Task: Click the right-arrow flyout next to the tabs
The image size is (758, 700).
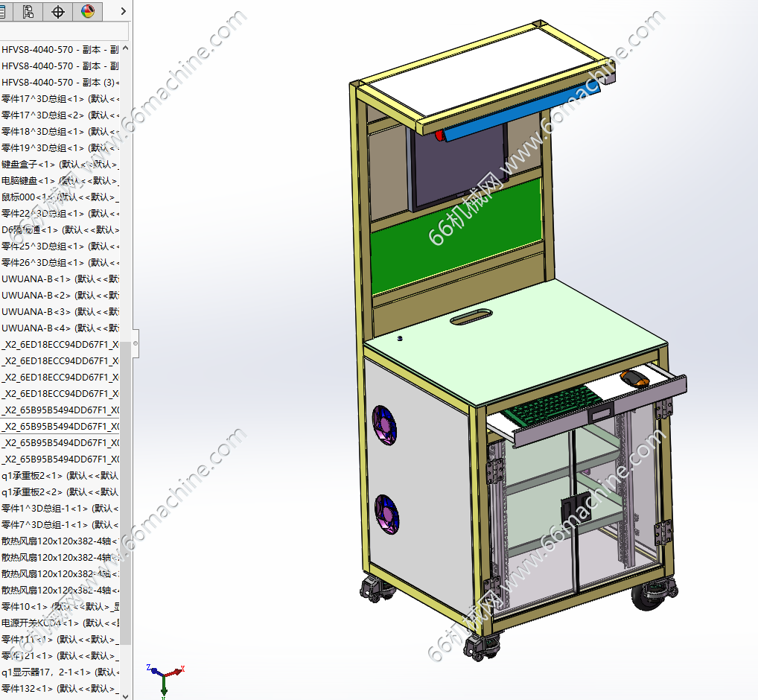Action: click(124, 12)
